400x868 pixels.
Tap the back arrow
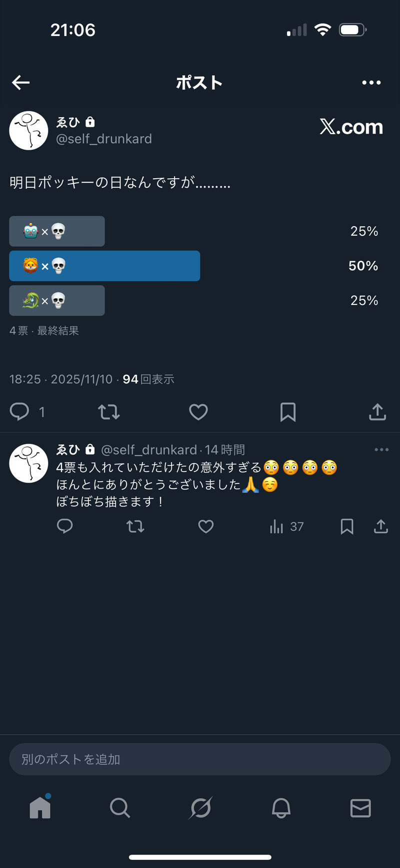pos(21,83)
